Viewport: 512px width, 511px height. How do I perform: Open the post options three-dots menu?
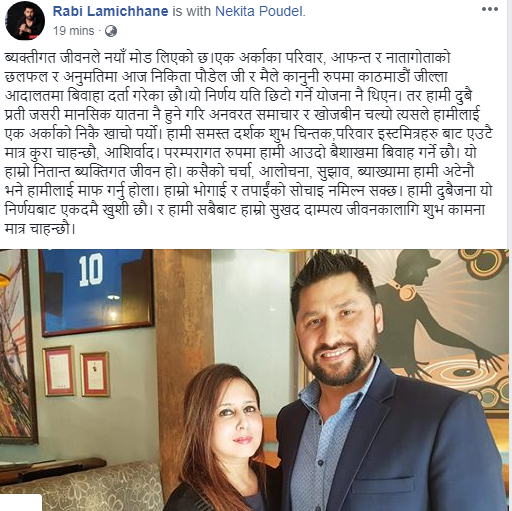click(490, 10)
